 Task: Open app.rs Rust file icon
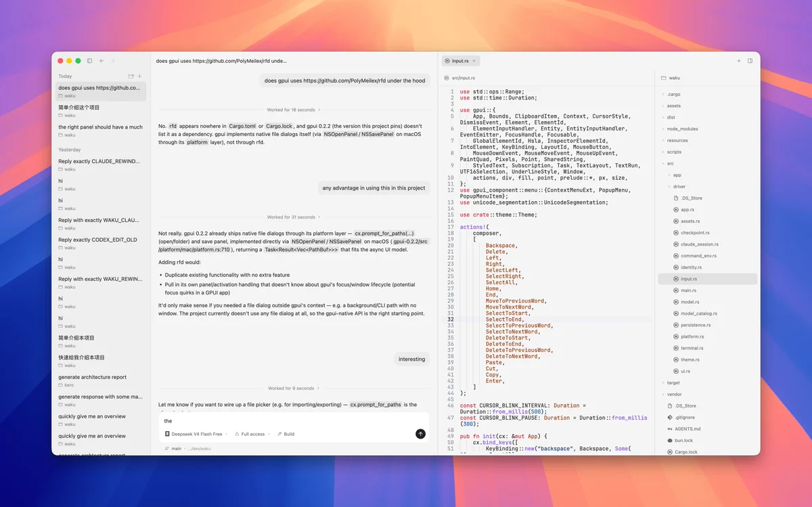pos(675,210)
